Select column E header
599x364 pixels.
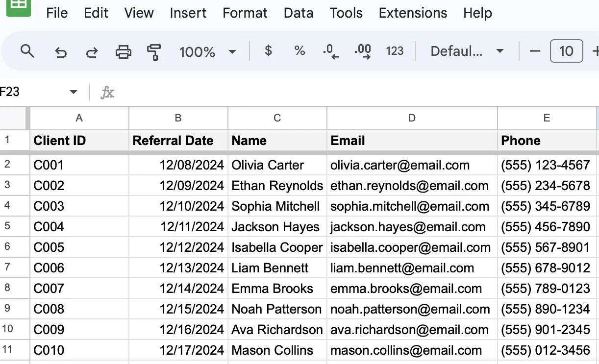(547, 118)
